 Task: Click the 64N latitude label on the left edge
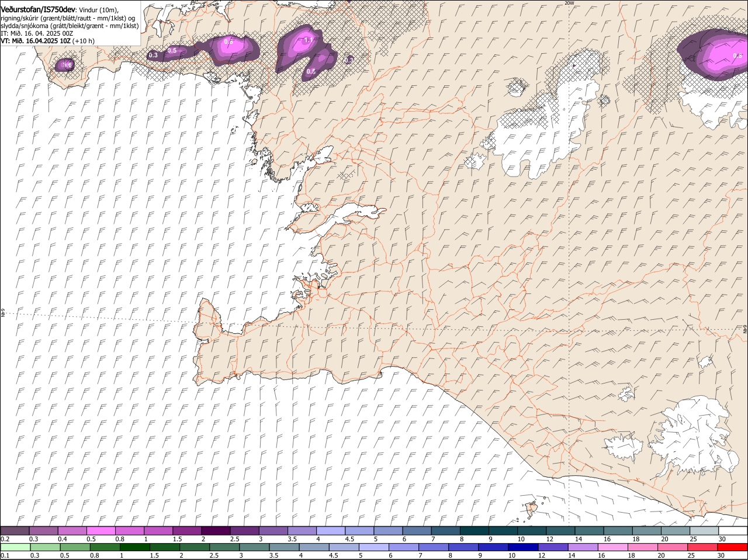coord(2,313)
